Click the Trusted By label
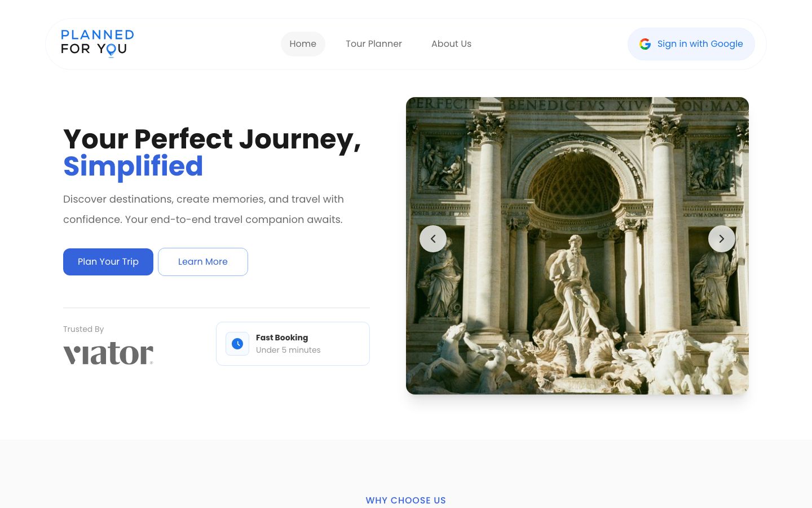The width and height of the screenshot is (812, 508). (x=83, y=329)
